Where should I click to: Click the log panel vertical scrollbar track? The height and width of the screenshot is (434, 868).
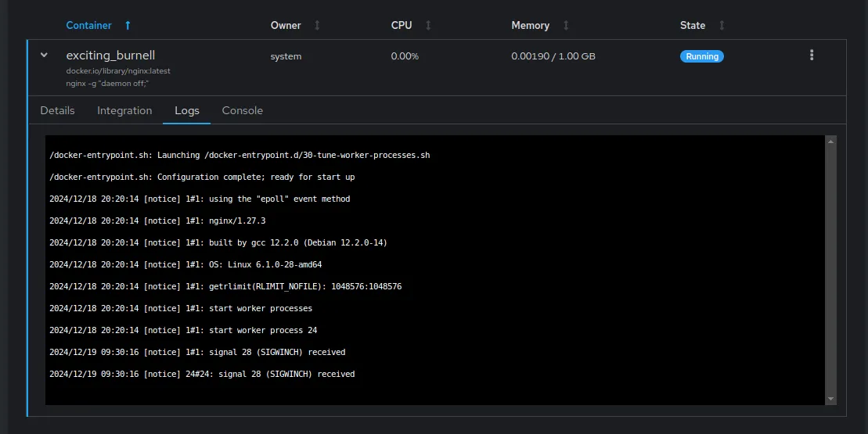click(830, 270)
